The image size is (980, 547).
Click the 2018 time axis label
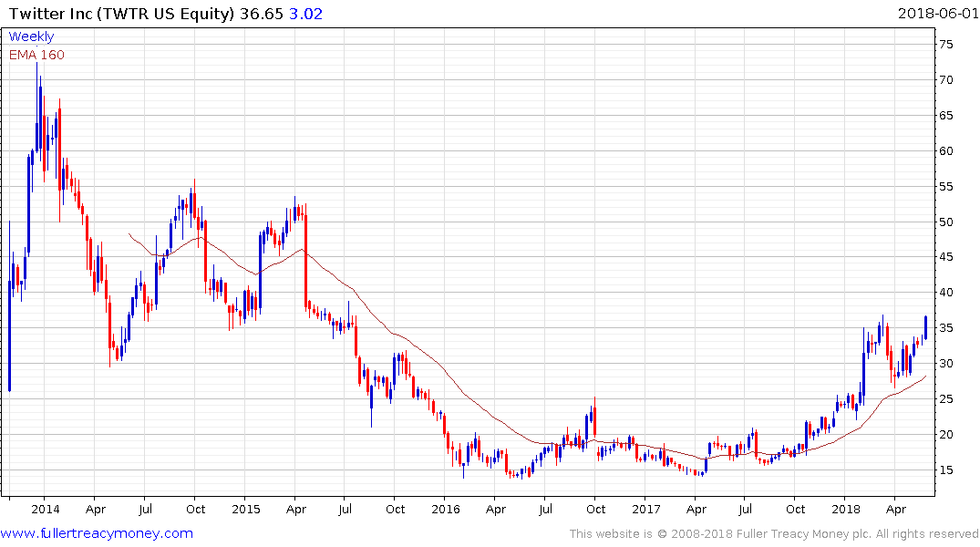click(846, 510)
